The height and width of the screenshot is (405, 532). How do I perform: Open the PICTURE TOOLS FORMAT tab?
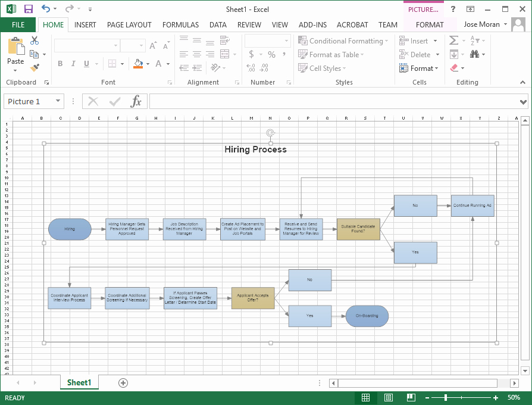click(x=430, y=24)
